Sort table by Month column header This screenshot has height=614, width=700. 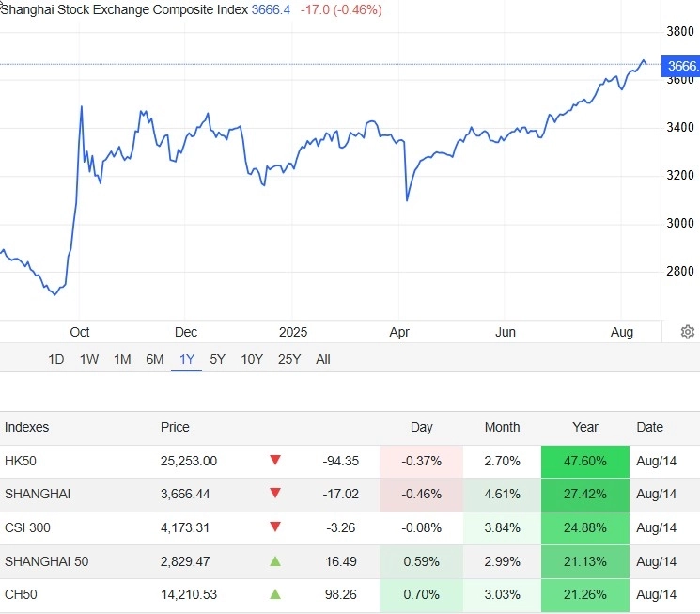[x=502, y=427]
